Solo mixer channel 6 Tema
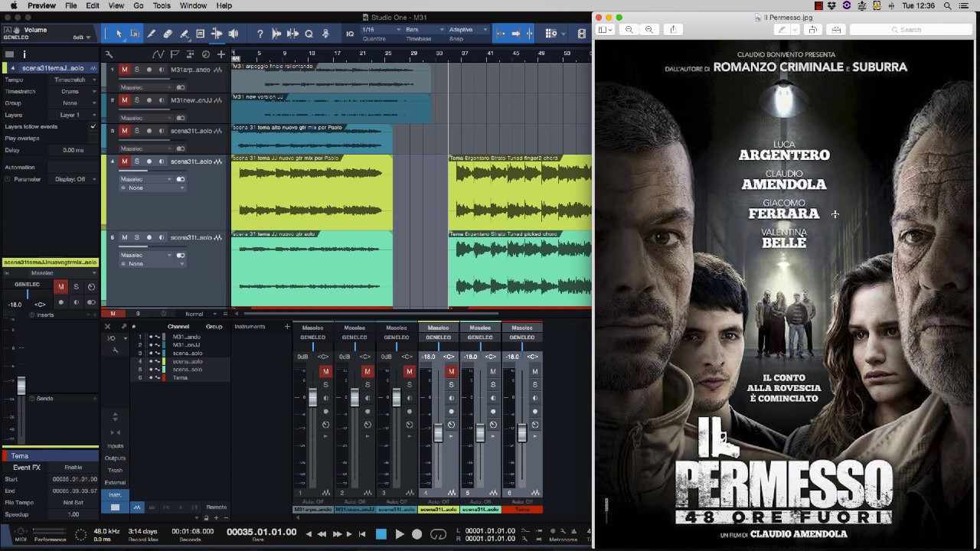 (x=534, y=384)
